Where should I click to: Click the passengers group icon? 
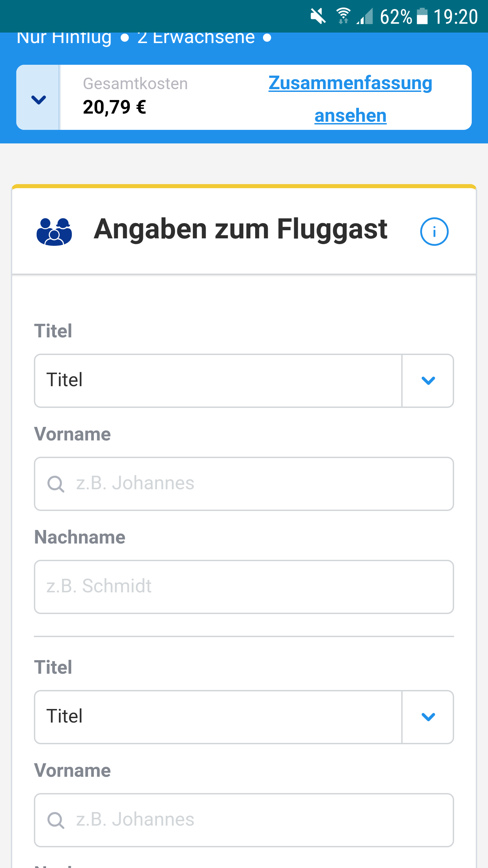[54, 232]
